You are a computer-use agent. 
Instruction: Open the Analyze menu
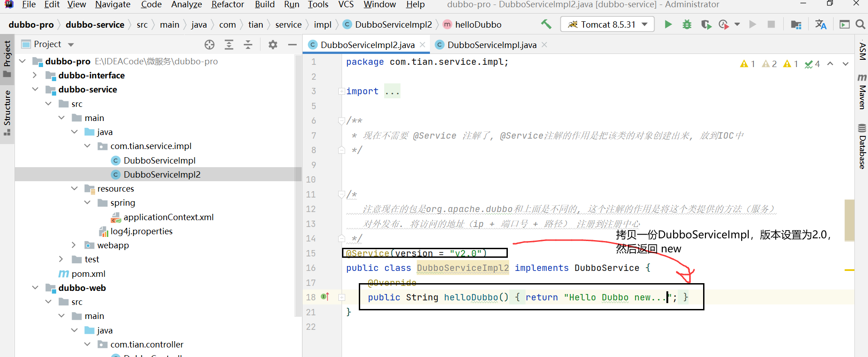tap(187, 5)
